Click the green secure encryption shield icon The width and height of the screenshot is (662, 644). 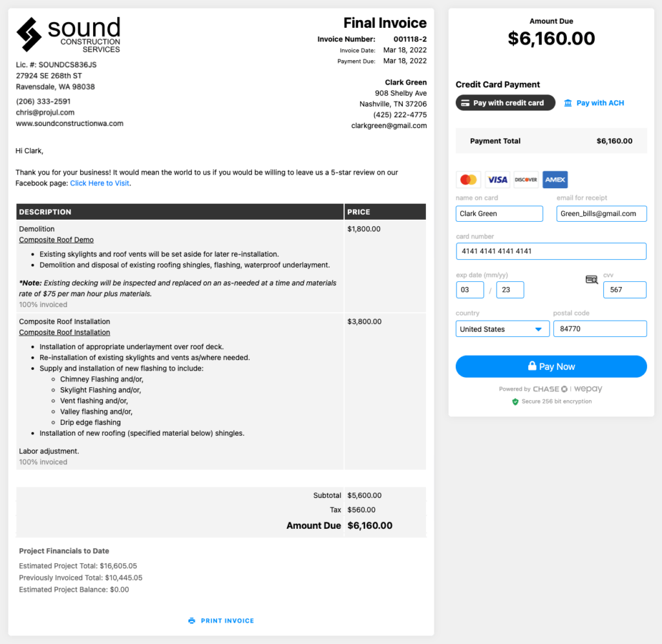click(x=515, y=402)
